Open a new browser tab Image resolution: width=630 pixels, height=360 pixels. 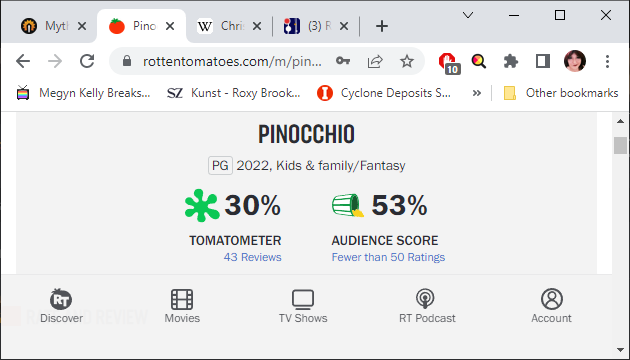click(382, 26)
